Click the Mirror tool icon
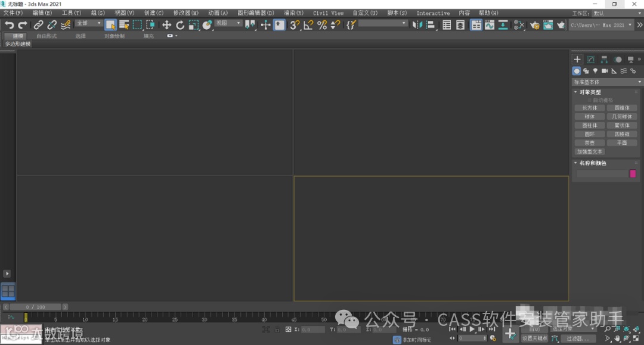This screenshot has width=644, height=345. pos(417,25)
